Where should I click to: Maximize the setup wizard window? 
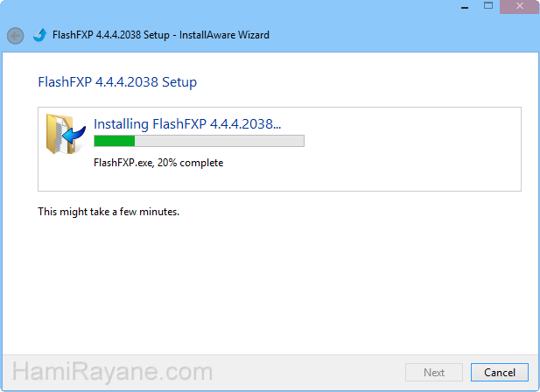pyautogui.click(x=488, y=6)
